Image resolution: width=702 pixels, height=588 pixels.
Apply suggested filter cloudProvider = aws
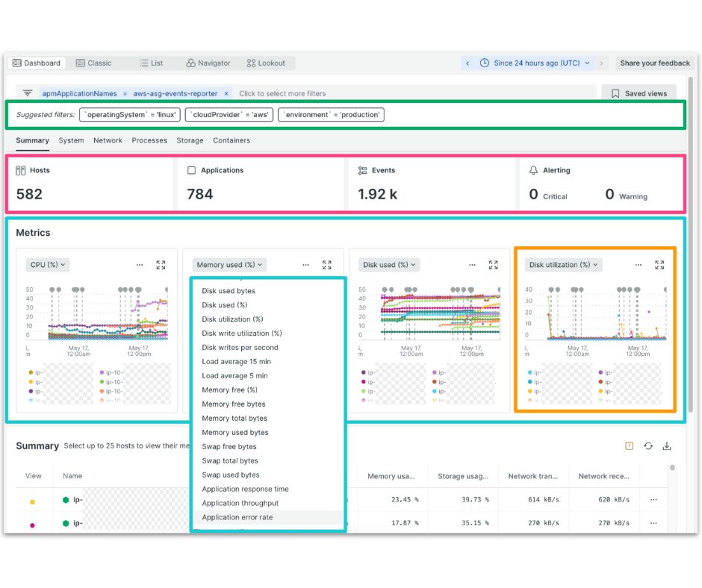point(229,115)
